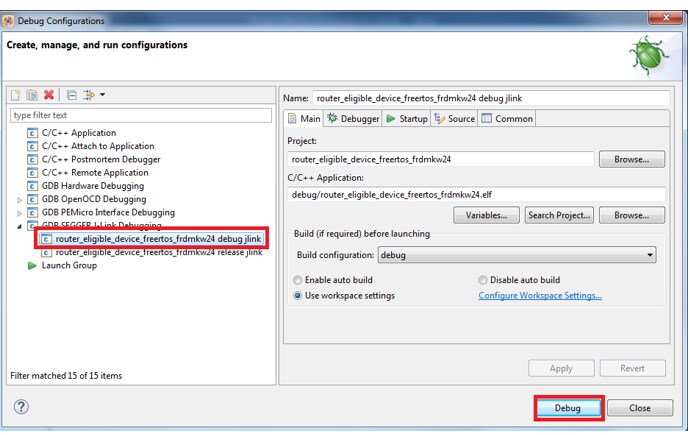Select the Launch Group tree entry
690x435 pixels.
(x=68, y=265)
